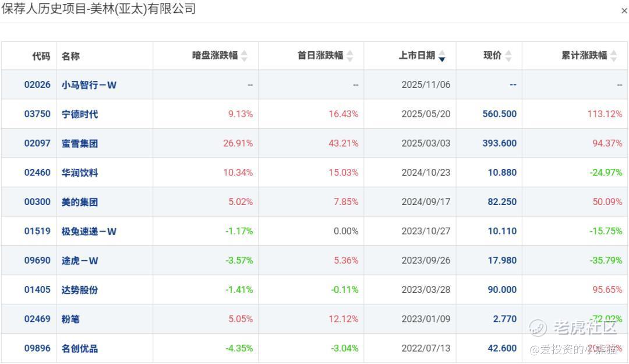Select 名创优品 price 42.600
This screenshot has width=629, height=364.
[502, 348]
